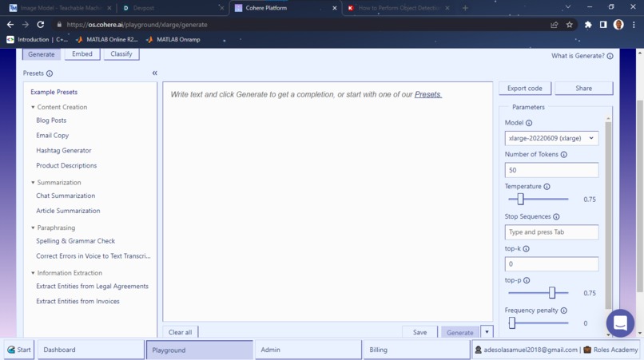Select the Blog Posts preset
This screenshot has width=644, height=360.
pos(51,121)
